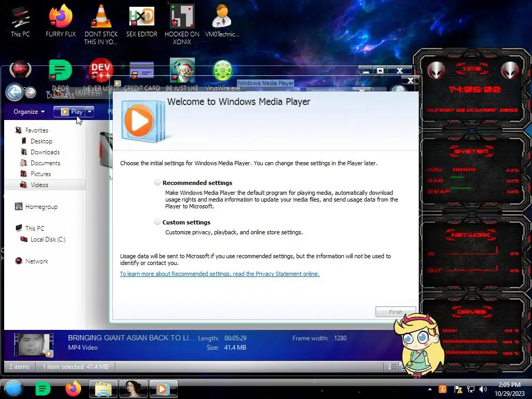Click the right alien head on time widget
Image resolution: width=532 pixels, height=399 pixels.
[x=510, y=70]
